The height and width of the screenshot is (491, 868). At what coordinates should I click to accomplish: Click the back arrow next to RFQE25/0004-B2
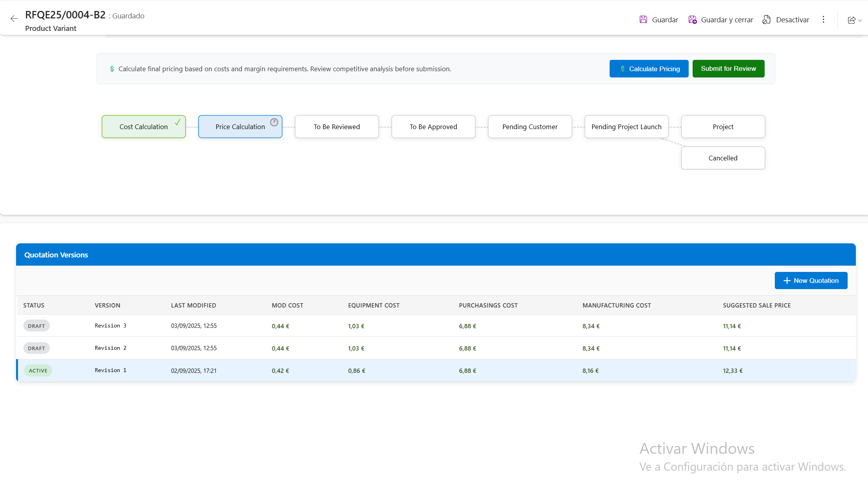pyautogui.click(x=14, y=18)
